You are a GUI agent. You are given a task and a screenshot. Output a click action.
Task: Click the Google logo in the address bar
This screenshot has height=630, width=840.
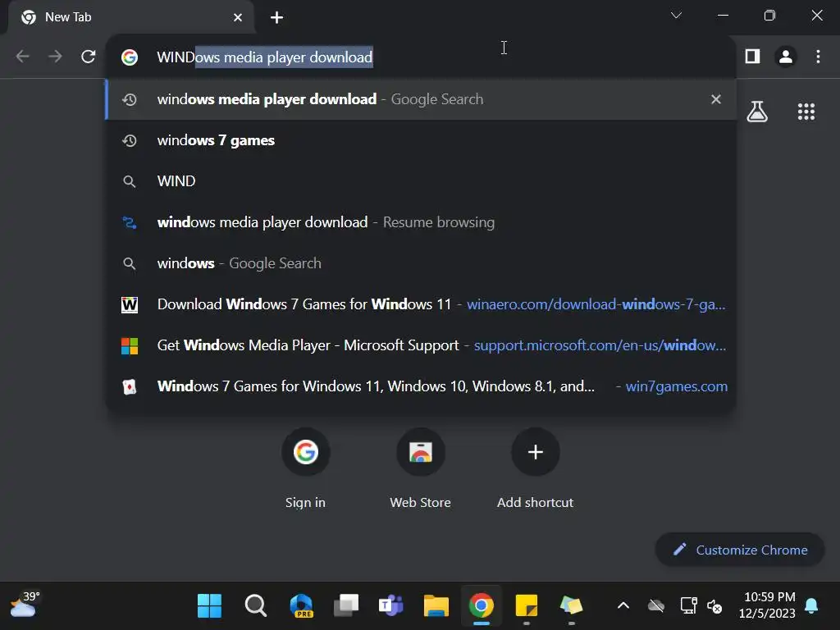click(x=130, y=57)
